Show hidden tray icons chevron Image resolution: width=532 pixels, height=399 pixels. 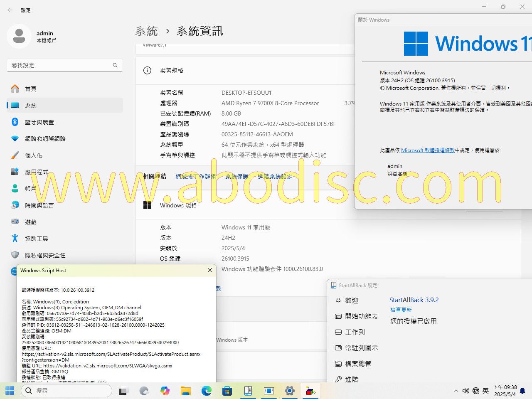tap(456, 391)
